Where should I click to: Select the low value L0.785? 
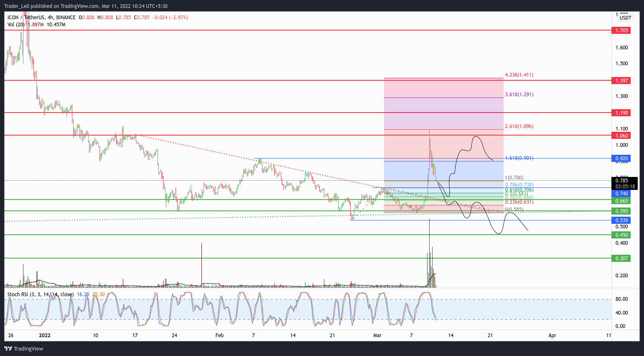(x=123, y=18)
